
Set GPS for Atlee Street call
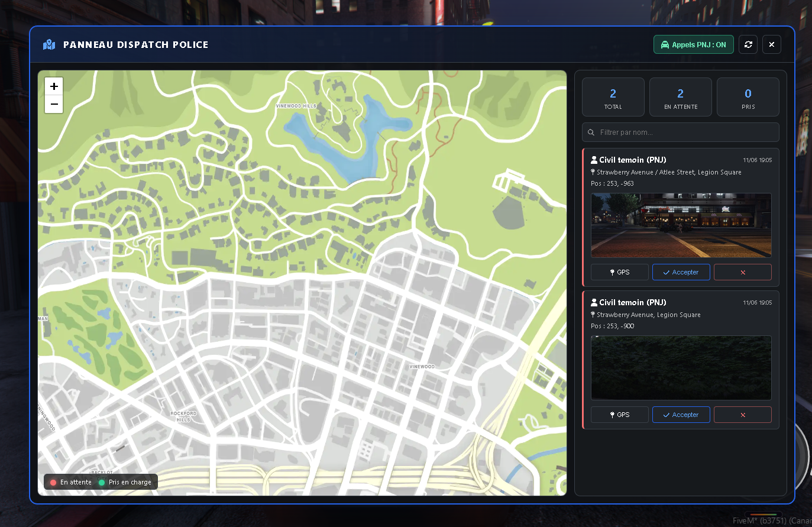tap(620, 272)
